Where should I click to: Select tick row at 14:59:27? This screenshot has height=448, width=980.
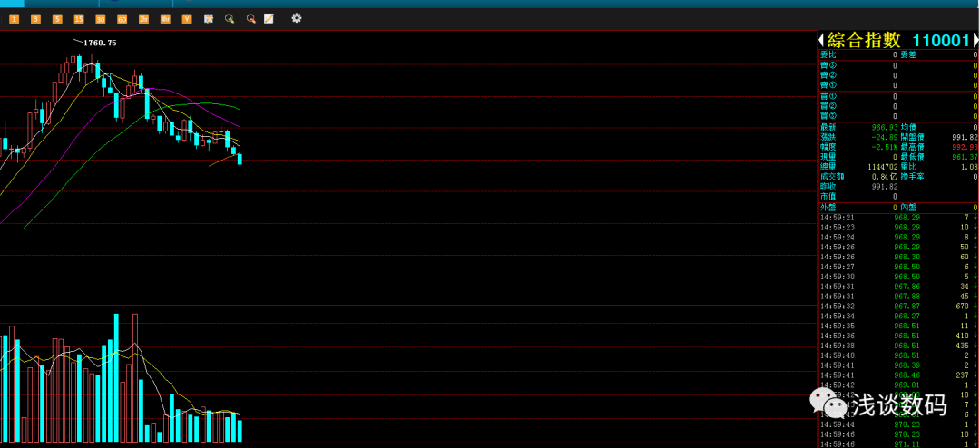click(x=898, y=267)
